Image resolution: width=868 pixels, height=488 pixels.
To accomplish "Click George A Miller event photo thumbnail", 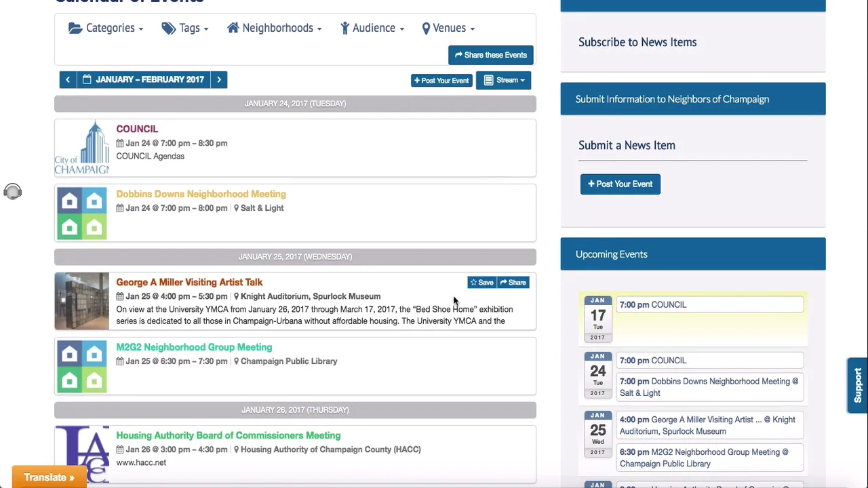I will [81, 301].
